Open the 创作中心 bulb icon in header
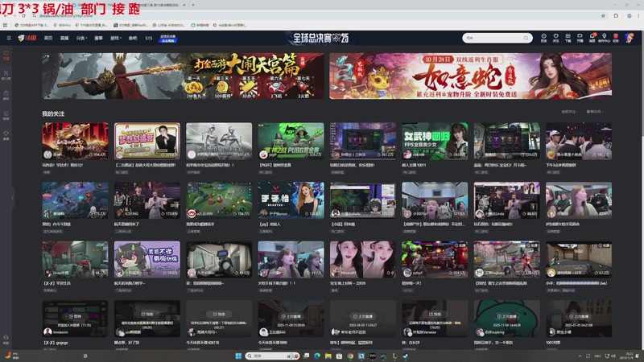The height and width of the screenshot is (362, 644). (604, 38)
